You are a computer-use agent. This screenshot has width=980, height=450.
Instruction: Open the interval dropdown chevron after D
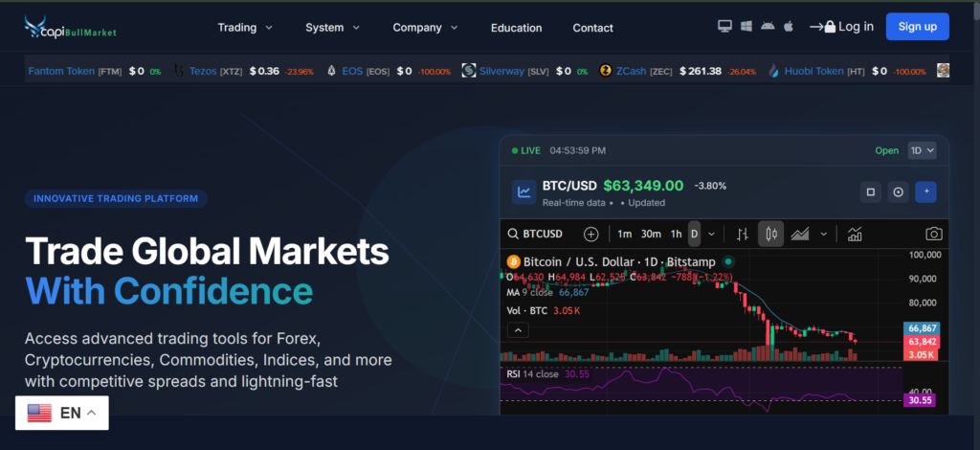pyautogui.click(x=711, y=235)
